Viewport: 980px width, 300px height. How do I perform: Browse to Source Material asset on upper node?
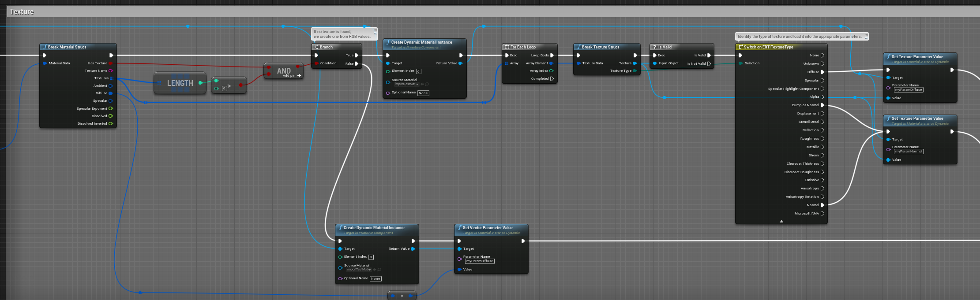tap(427, 84)
